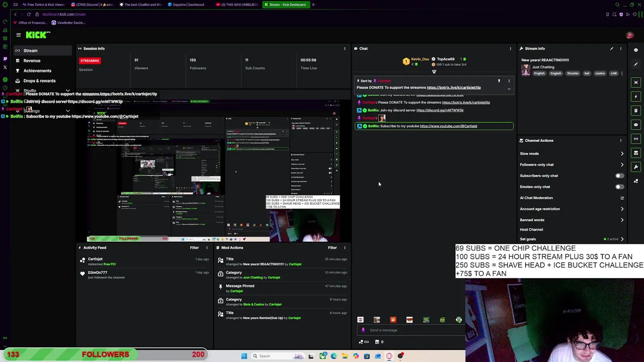Open discord.gg link in BotRix chat message
The image size is (644, 362).
pyautogui.click(x=440, y=110)
